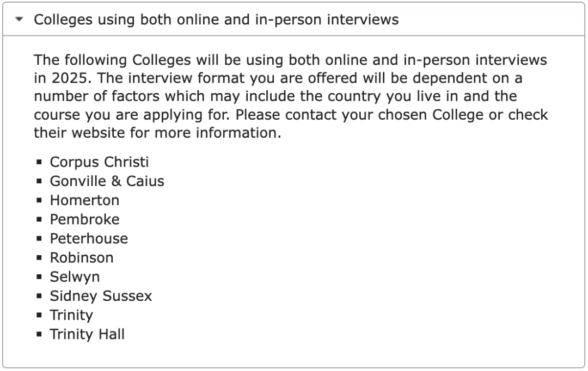Image resolution: width=588 pixels, height=371 pixels.
Task: Click the 'Colleges using both online and in-person interviews' header
Action: pyautogui.click(x=216, y=20)
